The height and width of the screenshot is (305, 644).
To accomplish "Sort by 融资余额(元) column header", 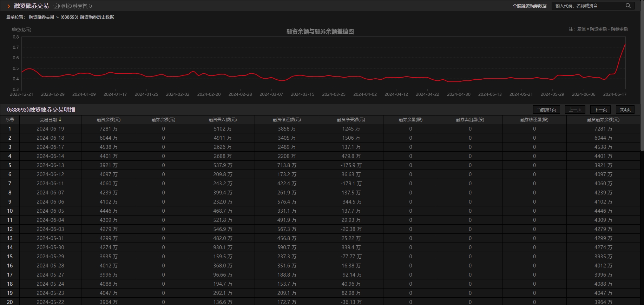I will point(109,120).
